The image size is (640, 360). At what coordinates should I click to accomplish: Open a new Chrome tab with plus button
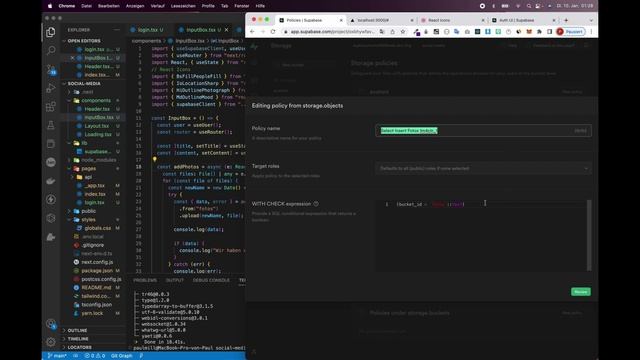(x=566, y=20)
